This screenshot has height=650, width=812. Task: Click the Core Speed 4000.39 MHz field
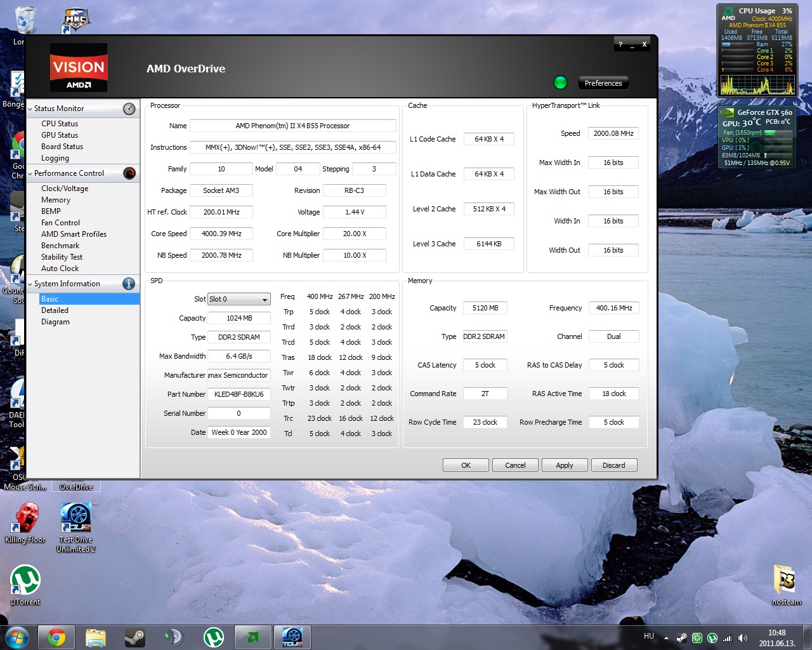pos(221,234)
